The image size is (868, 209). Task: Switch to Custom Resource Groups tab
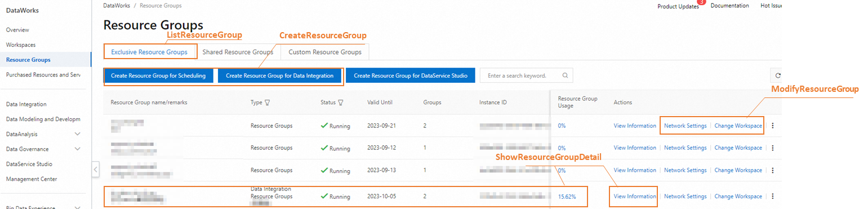point(325,52)
